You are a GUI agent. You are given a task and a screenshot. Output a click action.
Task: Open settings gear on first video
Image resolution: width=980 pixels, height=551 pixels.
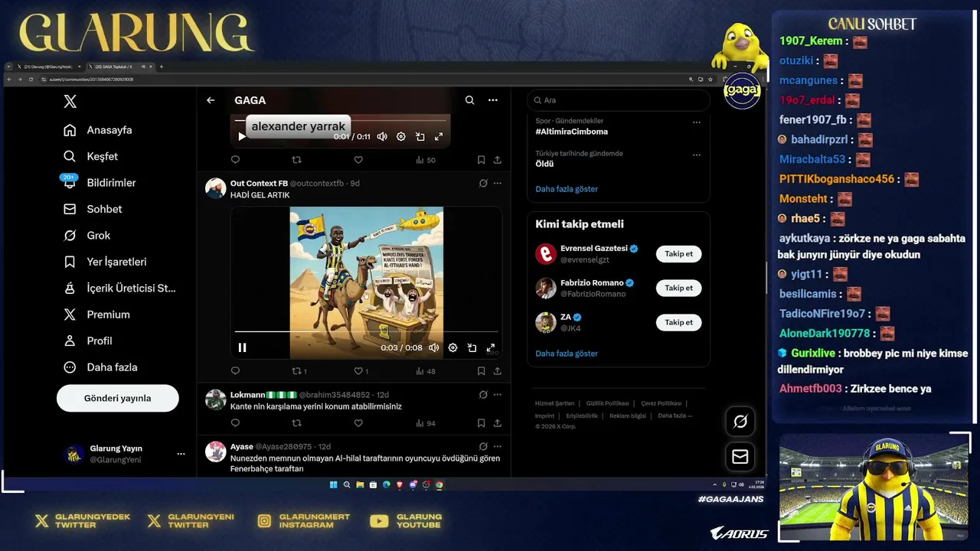coord(401,137)
